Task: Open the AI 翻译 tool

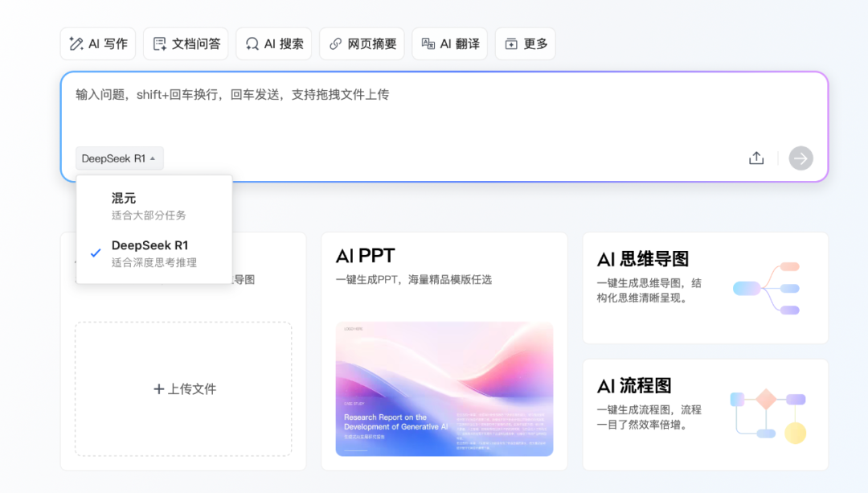Action: (449, 43)
